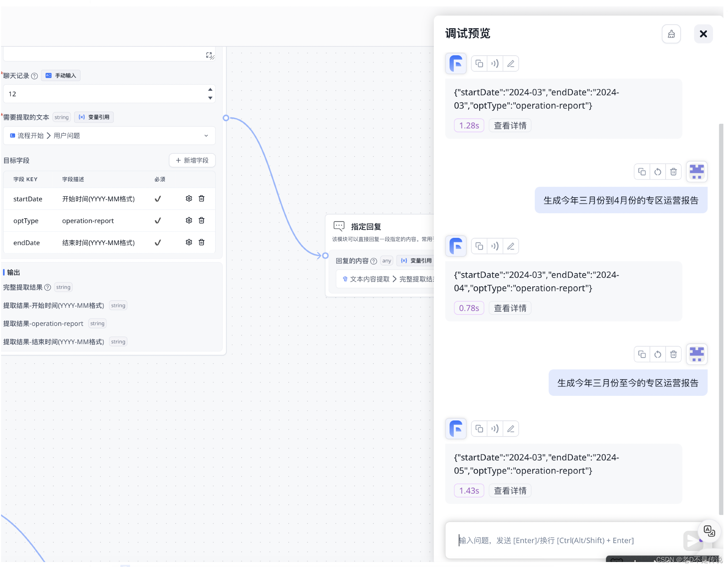
Task: Play audio for the 2024-05 bot reply
Action: pyautogui.click(x=495, y=429)
